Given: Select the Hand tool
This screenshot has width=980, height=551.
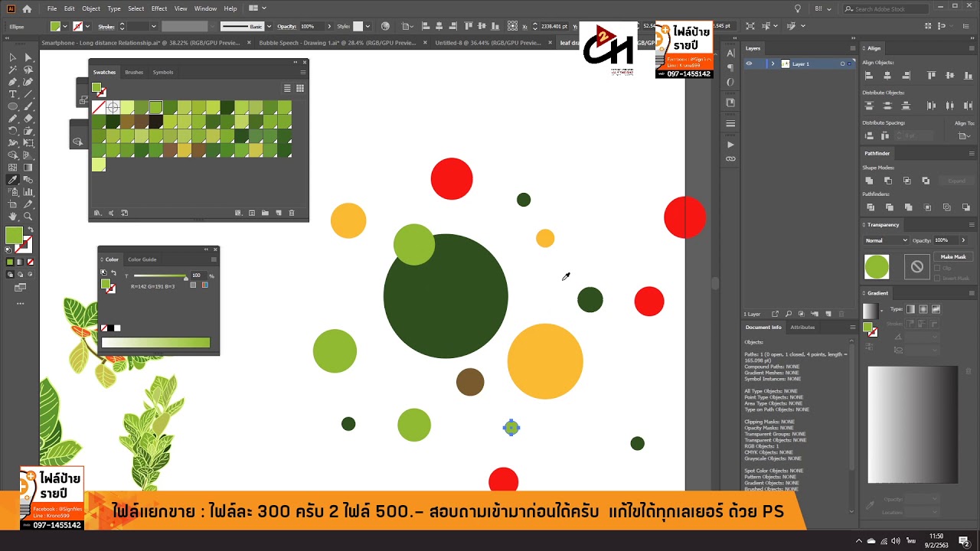Looking at the screenshot, I should coord(13,217).
